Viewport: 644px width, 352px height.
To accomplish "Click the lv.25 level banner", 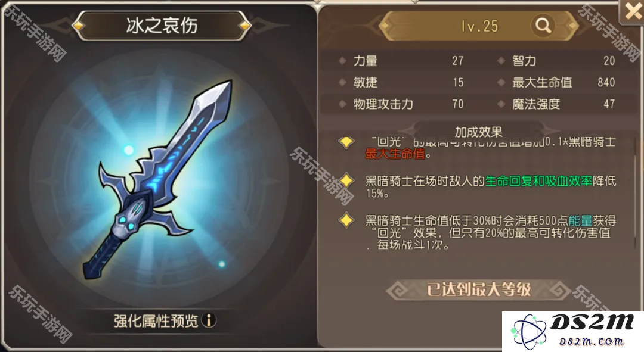I will (479, 26).
